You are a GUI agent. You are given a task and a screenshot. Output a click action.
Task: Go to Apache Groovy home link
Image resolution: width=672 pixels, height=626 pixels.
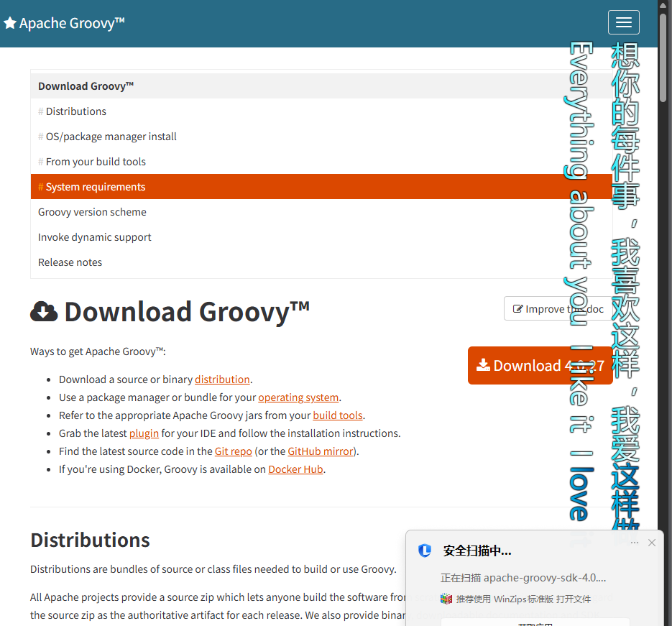(x=72, y=23)
